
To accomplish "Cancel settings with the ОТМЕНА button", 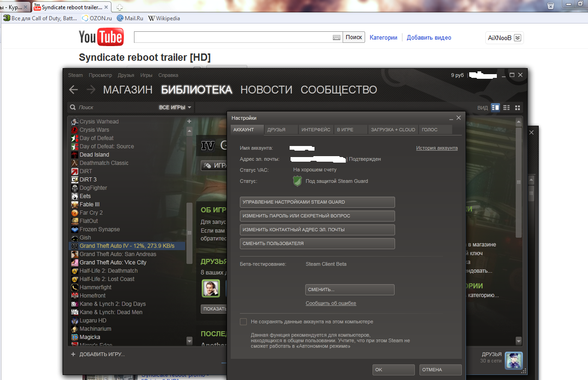I will click(x=441, y=370).
